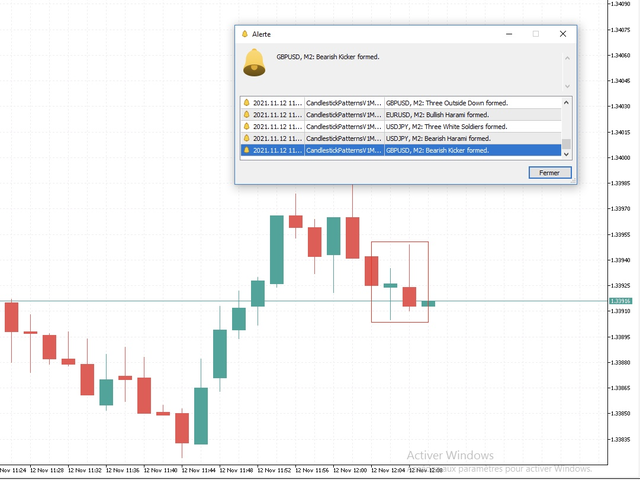Click the CandlestickPatterns source cell in the first row
This screenshot has height=480, width=640.
[343, 102]
